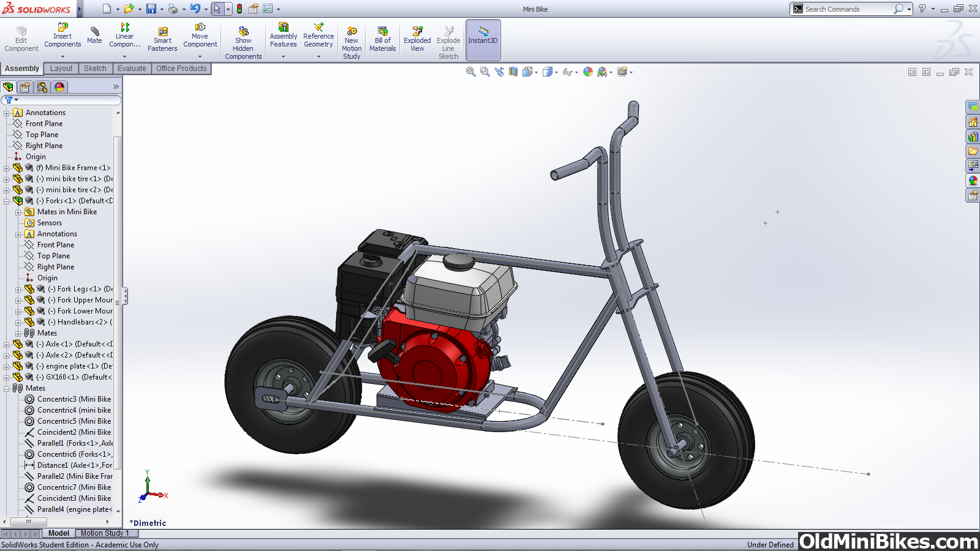This screenshot has width=980, height=551.
Task: Select Move Component tool
Action: coord(200,36)
